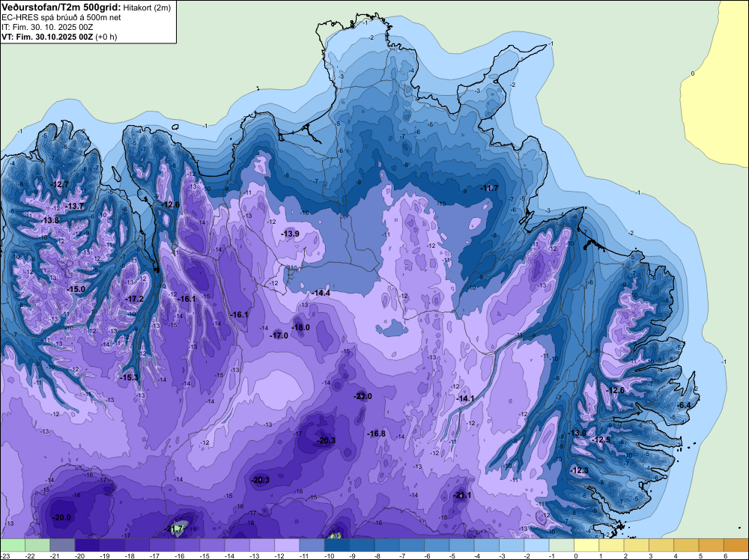This screenshot has width=749, height=560.
Task: Click the pale lavender legend swatch labeled -12
Action: coord(287,545)
